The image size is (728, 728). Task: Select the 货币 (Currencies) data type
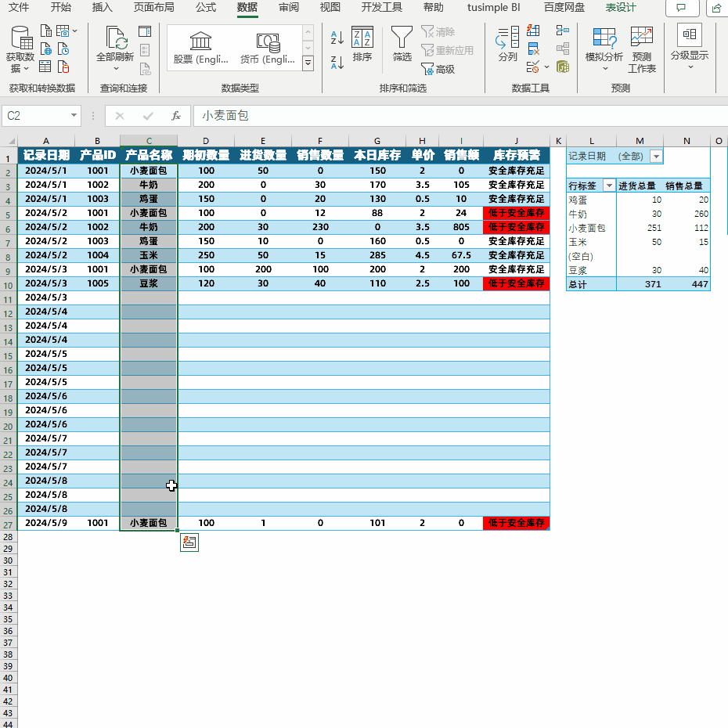pos(268,47)
